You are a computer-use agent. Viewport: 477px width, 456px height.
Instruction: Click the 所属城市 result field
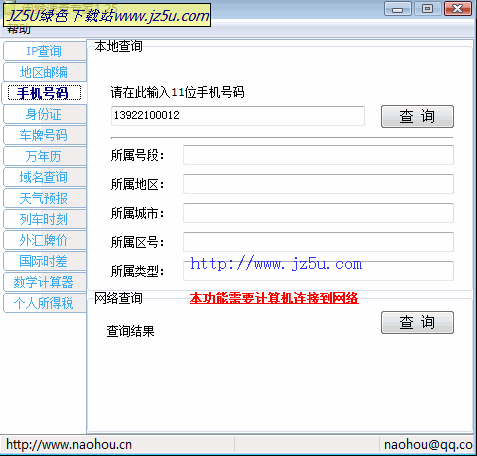(x=318, y=213)
